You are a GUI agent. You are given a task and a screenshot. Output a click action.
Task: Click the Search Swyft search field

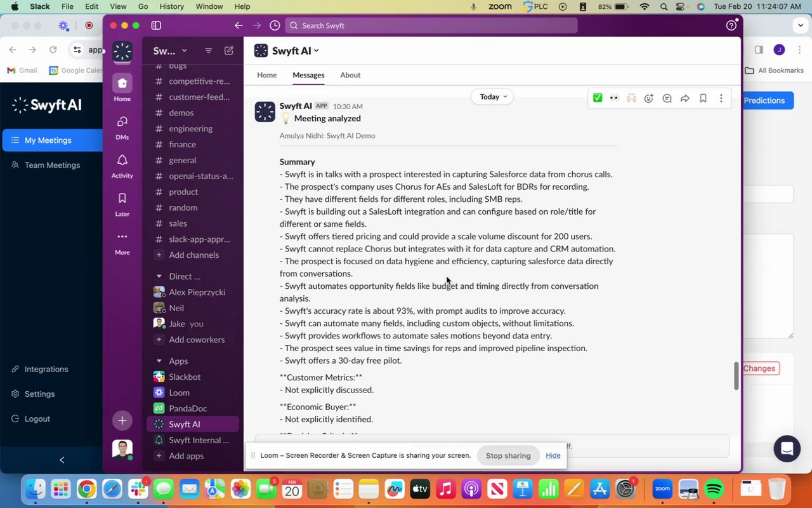(431, 25)
